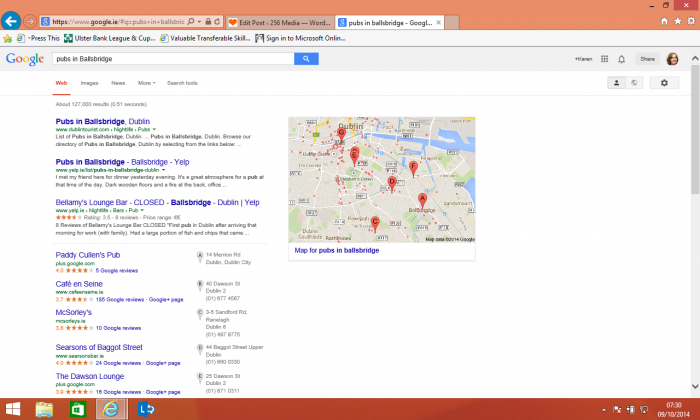This screenshot has height=420, width=700.
Task: Click the Google logo
Action: coord(25,59)
